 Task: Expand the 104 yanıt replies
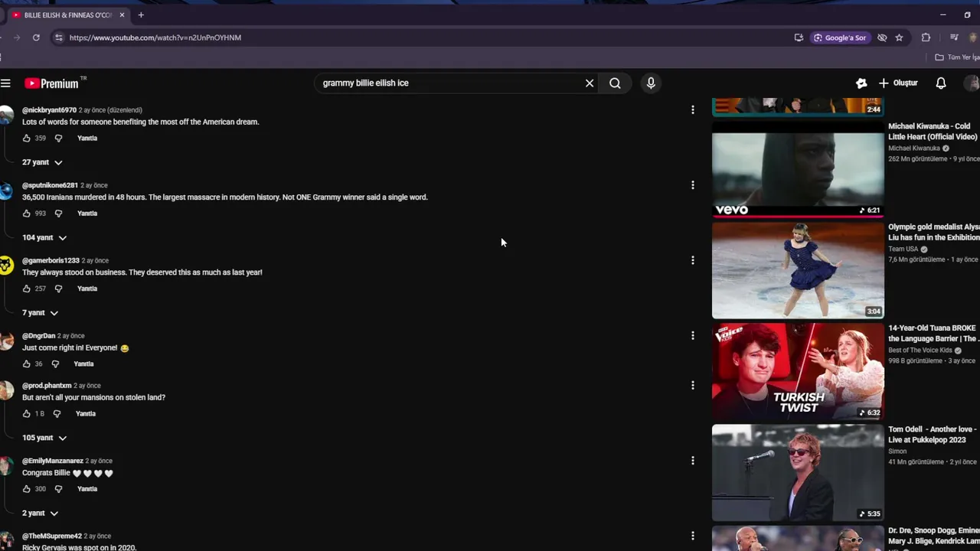click(44, 237)
